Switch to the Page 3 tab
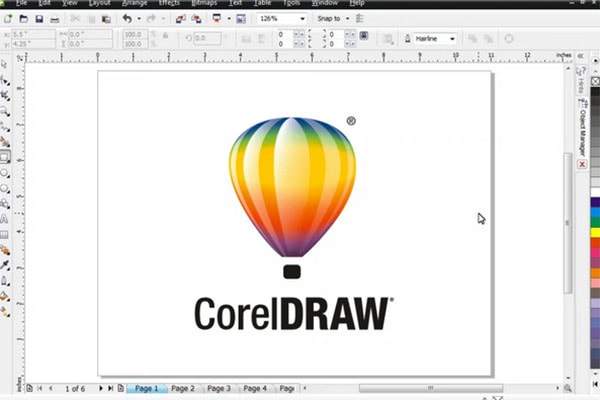The height and width of the screenshot is (400, 600). point(218,389)
